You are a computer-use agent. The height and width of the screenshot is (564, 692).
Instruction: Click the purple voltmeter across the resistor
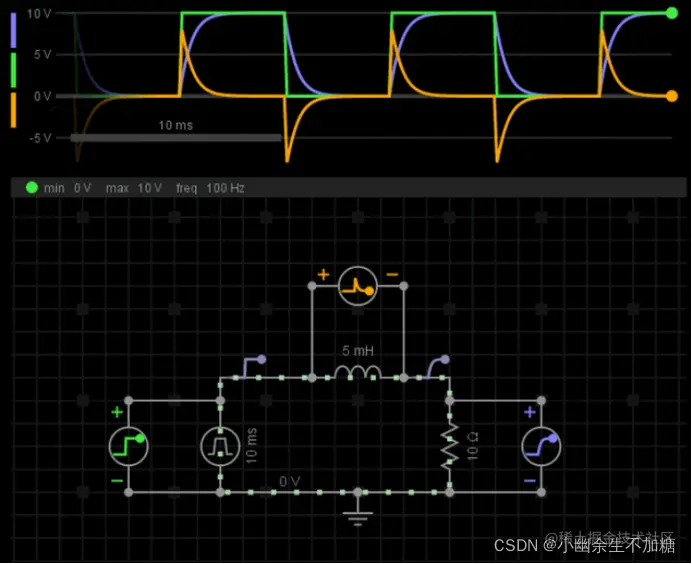541,446
